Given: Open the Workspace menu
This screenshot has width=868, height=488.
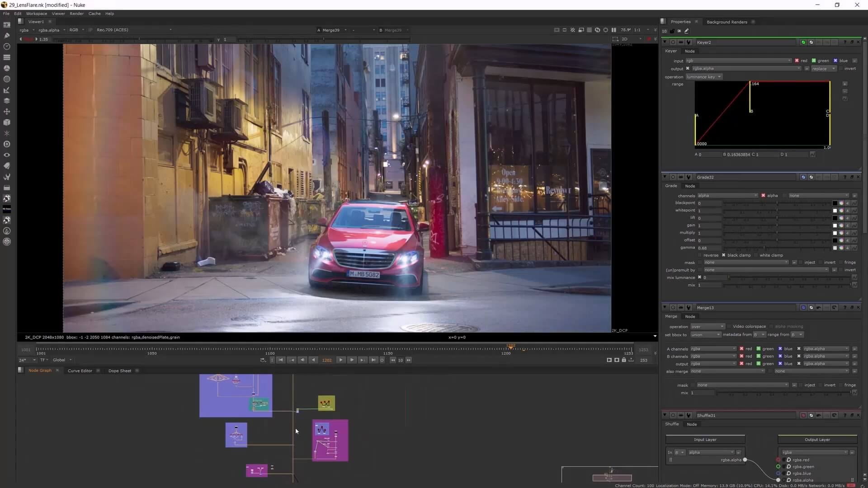Looking at the screenshot, I should pos(36,14).
